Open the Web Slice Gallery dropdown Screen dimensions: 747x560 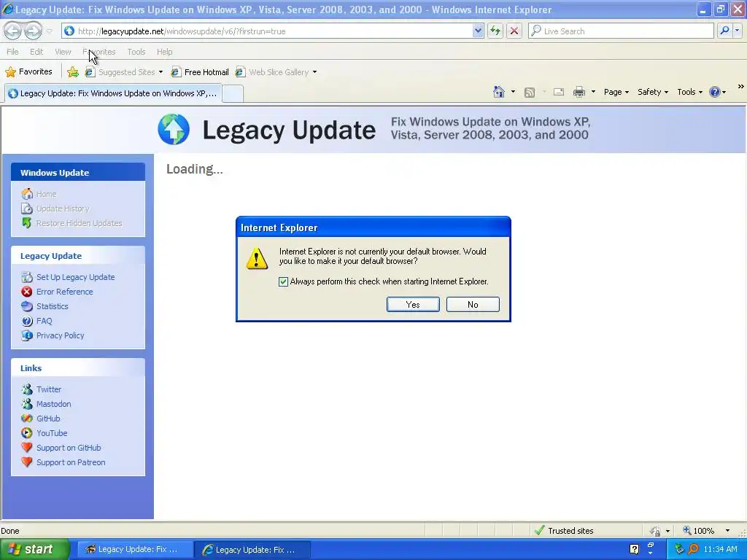point(314,72)
